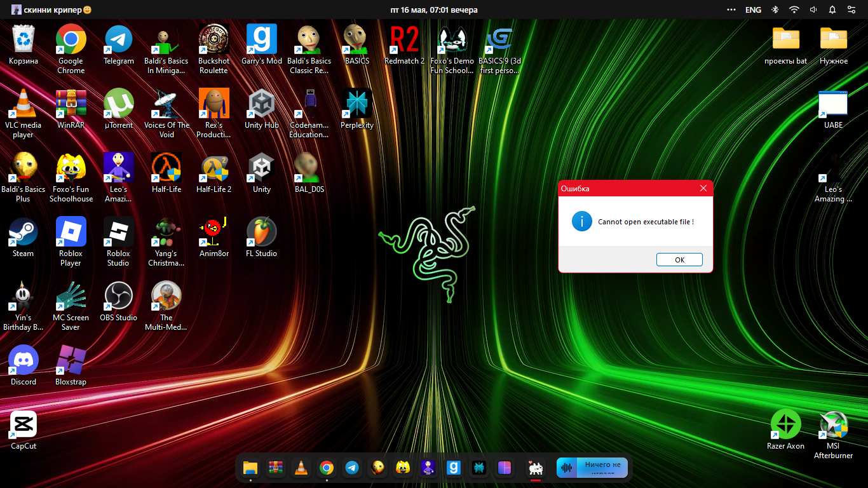Select the Discord desktop shortcut
868x488 pixels.
pos(24,365)
